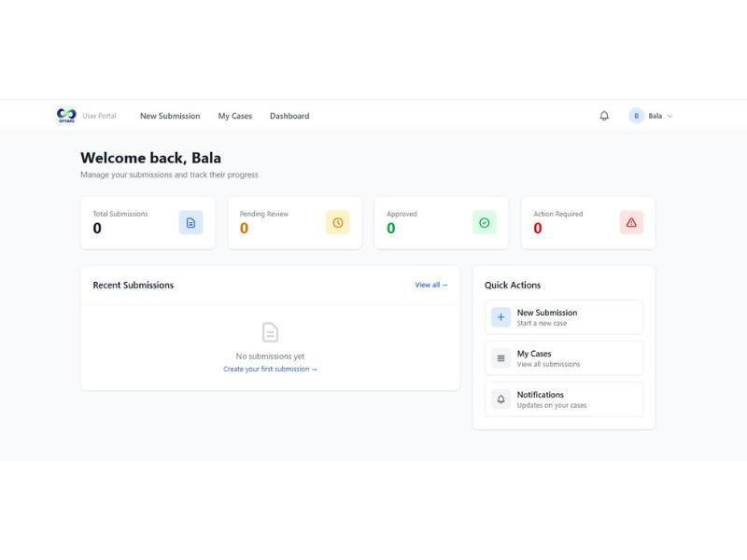Expand the Bala account dropdown chevron
This screenshot has width=747, height=560.
pos(669,116)
